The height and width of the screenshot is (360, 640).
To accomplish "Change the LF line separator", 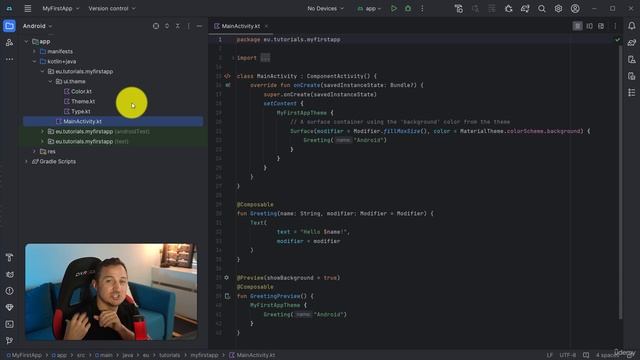I will point(549,355).
